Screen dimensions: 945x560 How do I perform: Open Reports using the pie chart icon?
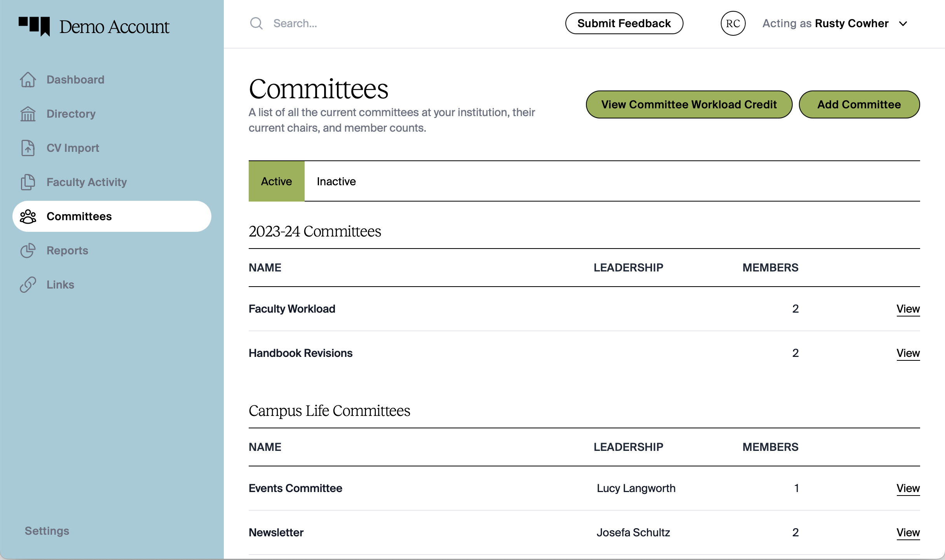(28, 250)
